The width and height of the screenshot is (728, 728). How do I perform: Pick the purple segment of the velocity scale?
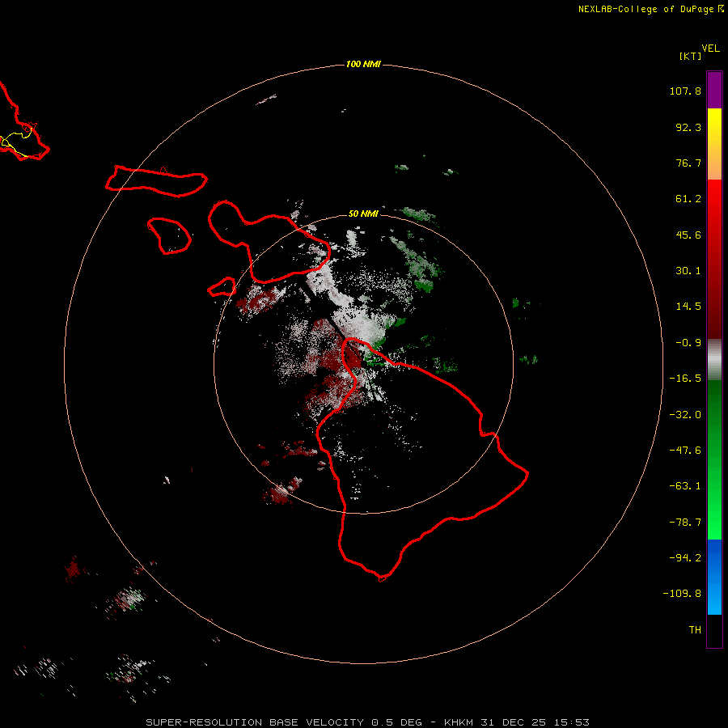point(714,90)
